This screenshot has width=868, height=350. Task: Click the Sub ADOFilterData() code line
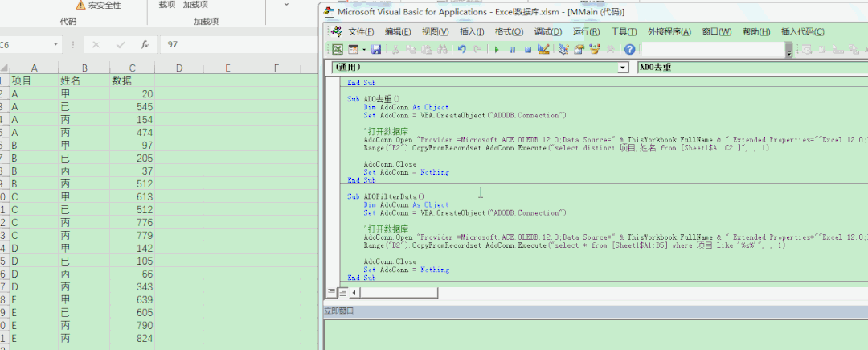(x=386, y=196)
